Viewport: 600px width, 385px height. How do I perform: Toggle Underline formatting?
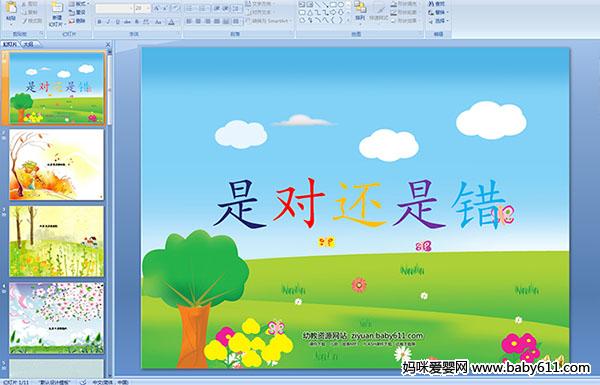click(x=117, y=22)
